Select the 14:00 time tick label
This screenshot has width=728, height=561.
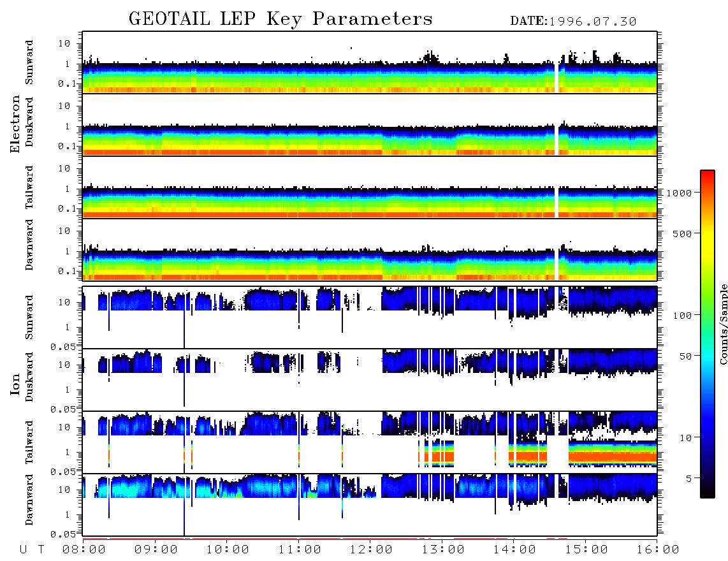(x=515, y=550)
